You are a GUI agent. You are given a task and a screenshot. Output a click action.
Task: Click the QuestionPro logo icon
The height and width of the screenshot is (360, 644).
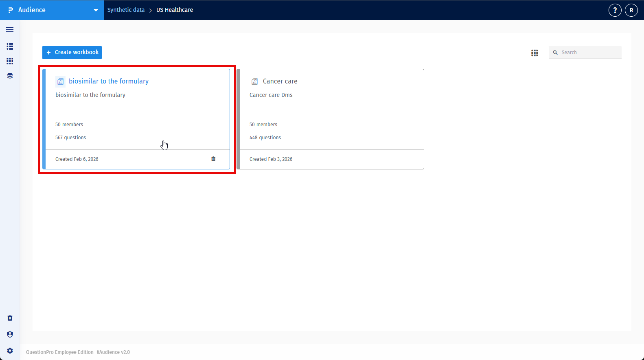click(x=11, y=10)
